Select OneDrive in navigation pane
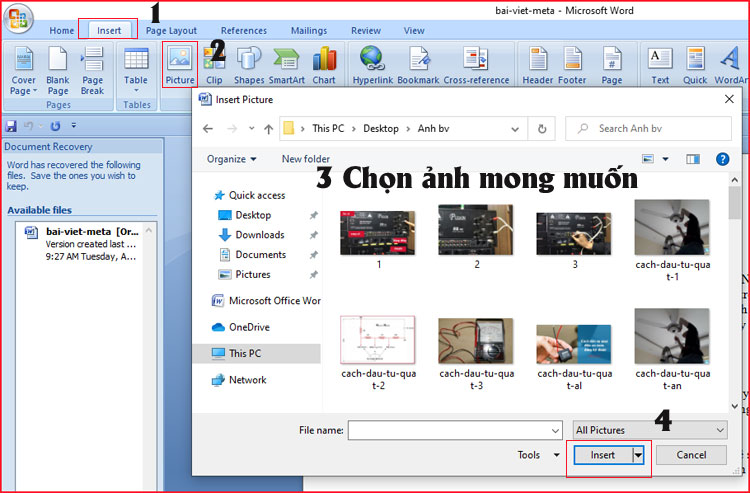The width and height of the screenshot is (750, 493). tap(241, 327)
